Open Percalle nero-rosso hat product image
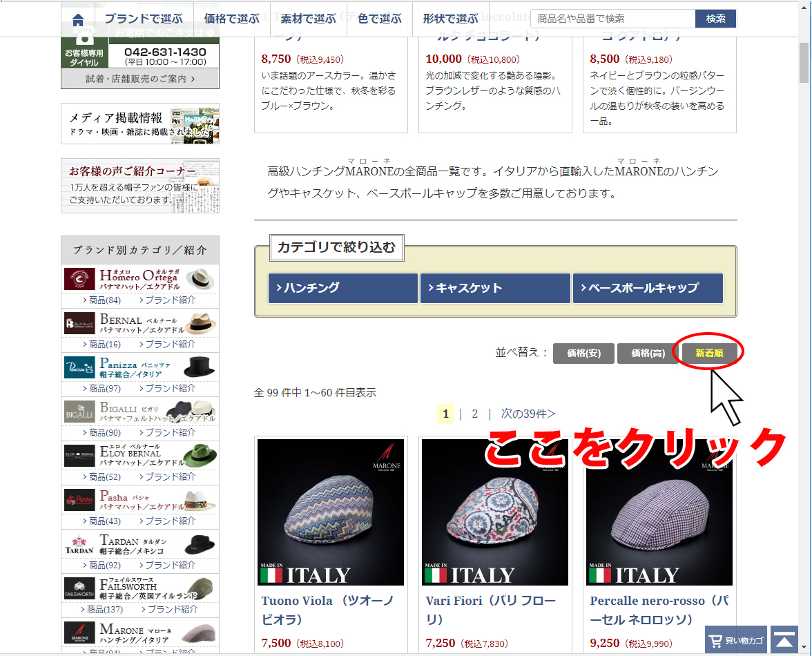This screenshot has height=656, width=812. 659,512
